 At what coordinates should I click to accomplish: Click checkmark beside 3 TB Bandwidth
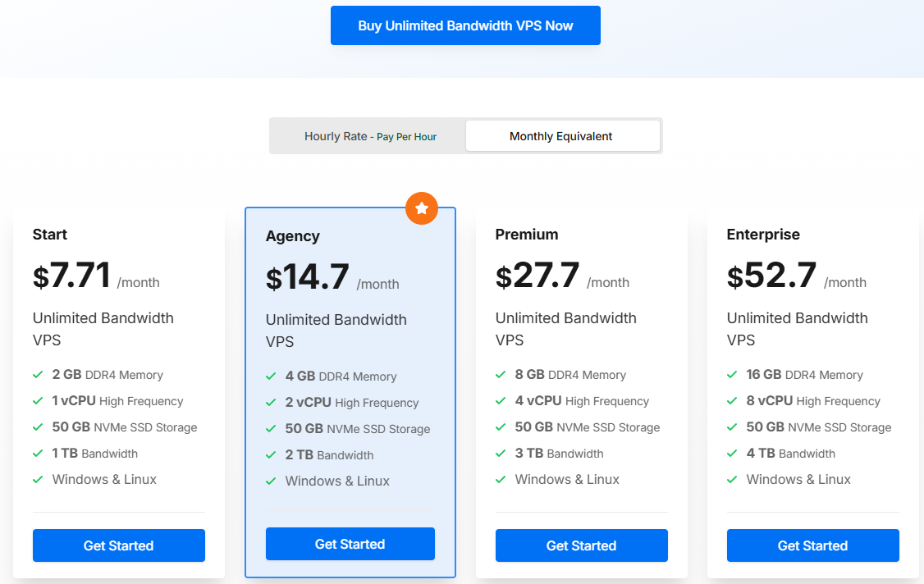[501, 454]
